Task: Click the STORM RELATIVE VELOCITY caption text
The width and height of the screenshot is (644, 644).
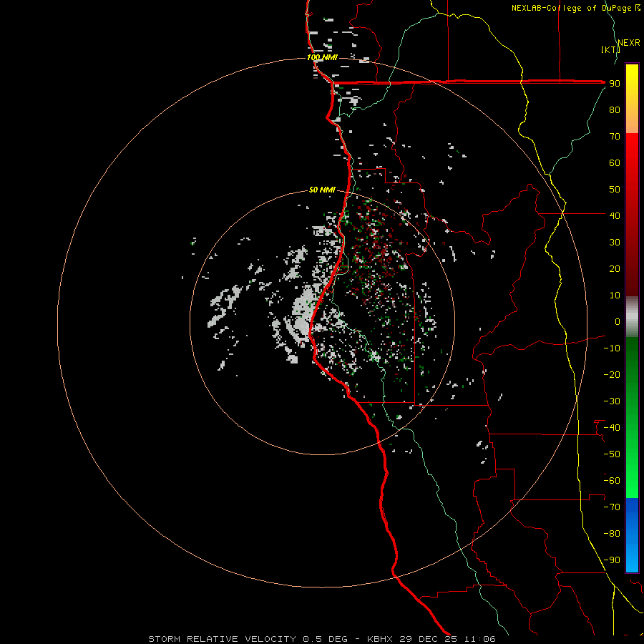Action: coord(223,639)
